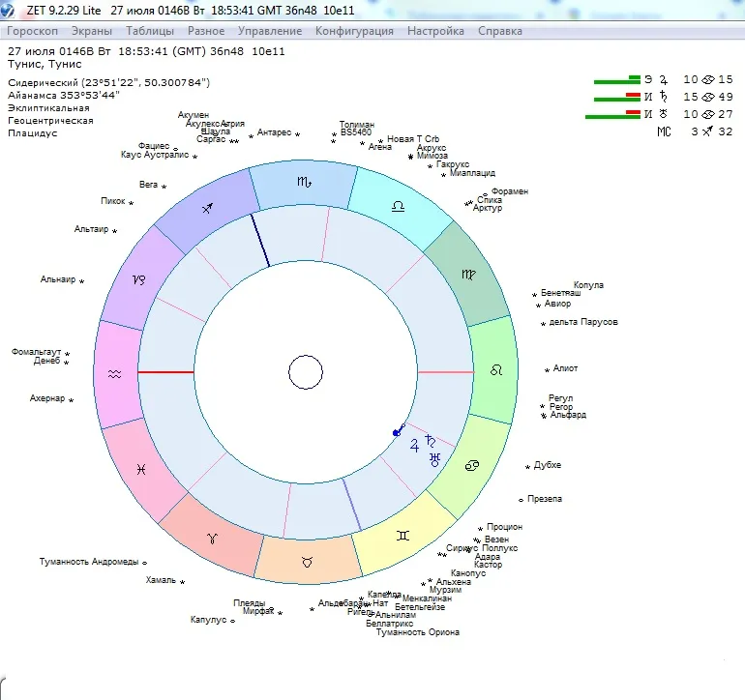Select the blue planet marker dot on the inner ring
The image size is (745, 700).
pos(397,432)
